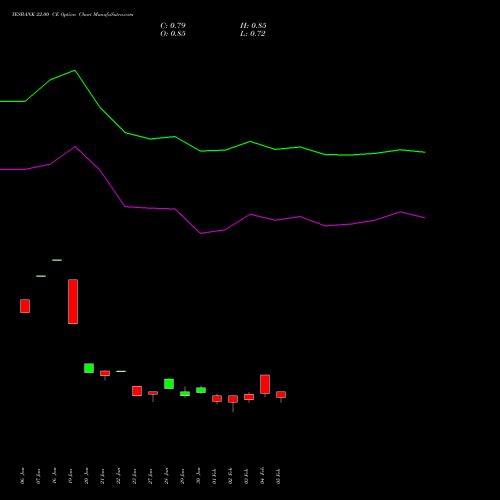Click the '06 Jan' date axis label
Image resolution: width=500 pixels, height=500 pixels.
(22, 476)
